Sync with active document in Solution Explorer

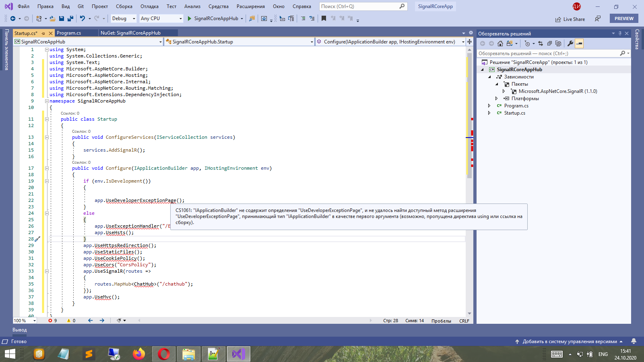click(x=541, y=43)
